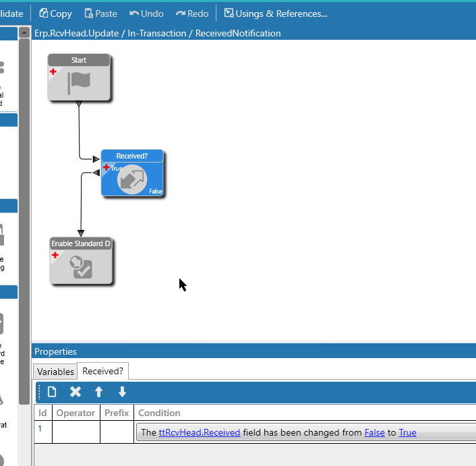The image size is (476, 466).
Task: Click the Properties panel header
Action: coord(254,351)
